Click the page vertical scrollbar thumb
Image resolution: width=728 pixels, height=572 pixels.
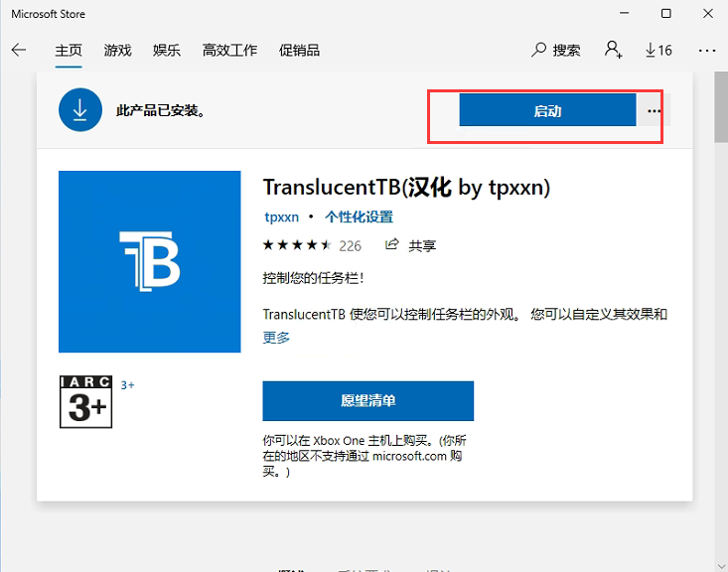pos(721,107)
